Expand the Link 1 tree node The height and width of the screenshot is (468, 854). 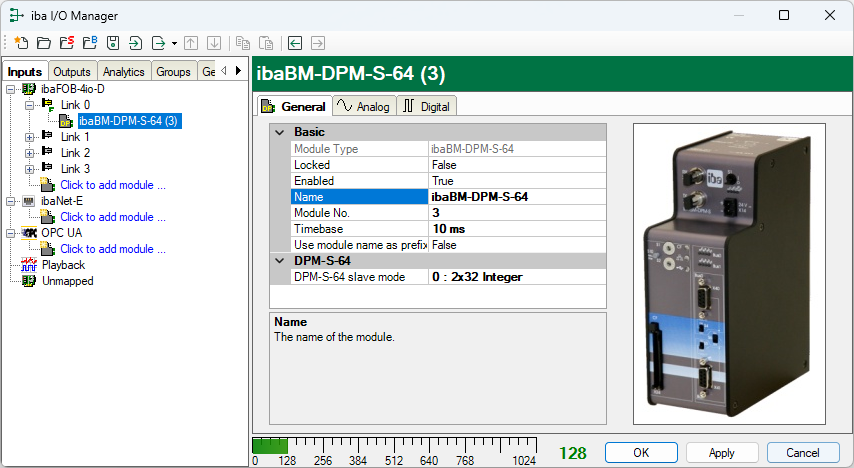pyautogui.click(x=30, y=137)
